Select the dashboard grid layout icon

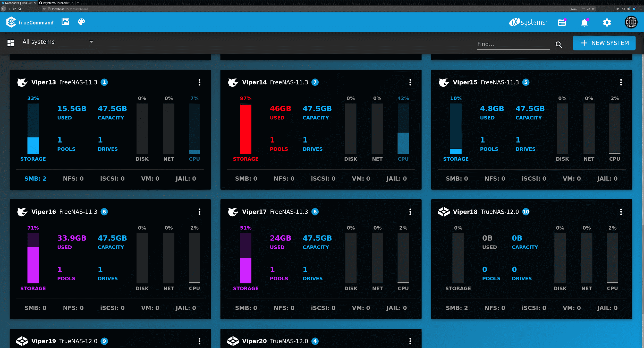point(11,43)
